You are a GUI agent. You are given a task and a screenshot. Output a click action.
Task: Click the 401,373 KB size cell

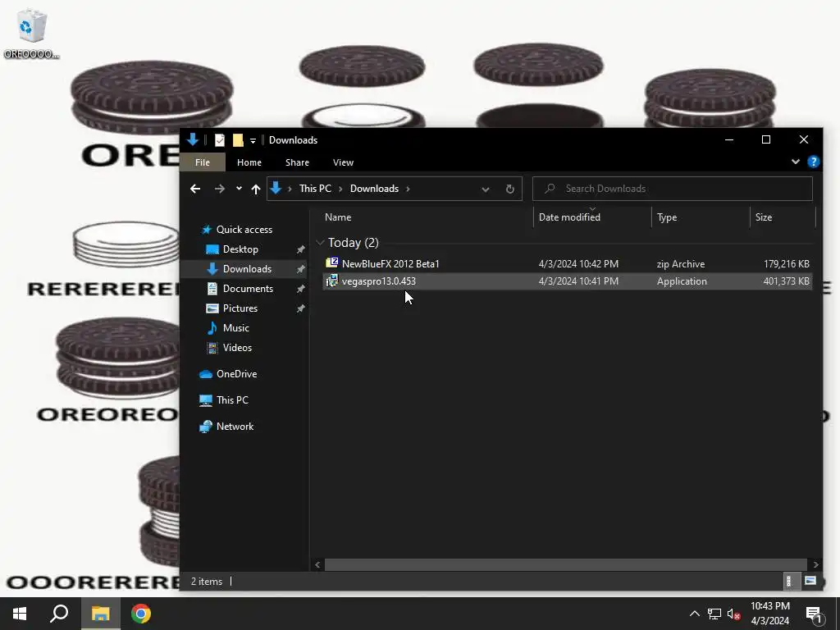[786, 281]
